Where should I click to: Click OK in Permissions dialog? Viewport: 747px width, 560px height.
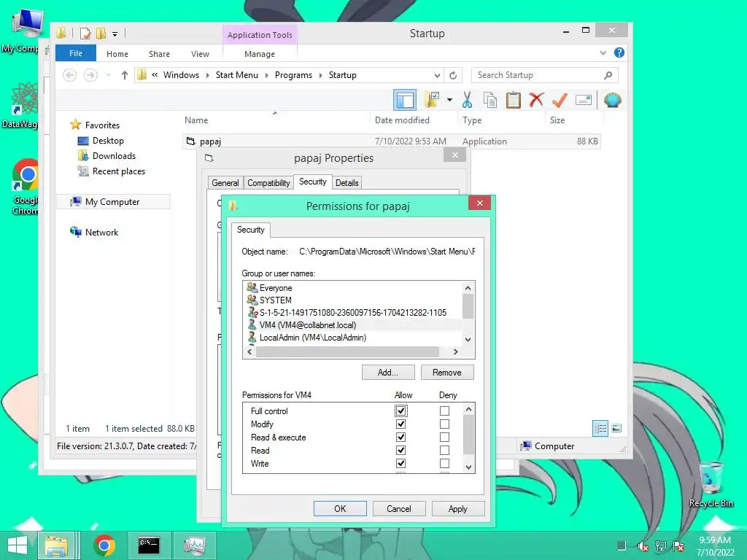click(x=340, y=508)
